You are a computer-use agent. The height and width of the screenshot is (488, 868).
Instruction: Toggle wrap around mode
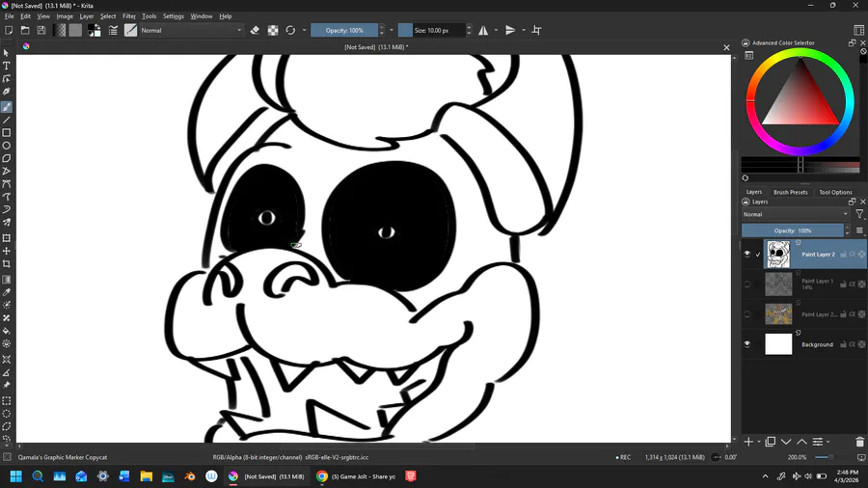tap(536, 31)
